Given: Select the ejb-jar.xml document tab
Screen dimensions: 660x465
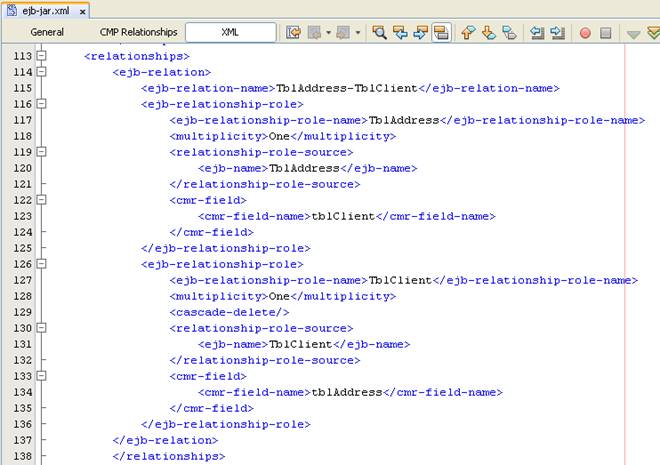Looking at the screenshot, I should (x=45, y=11).
